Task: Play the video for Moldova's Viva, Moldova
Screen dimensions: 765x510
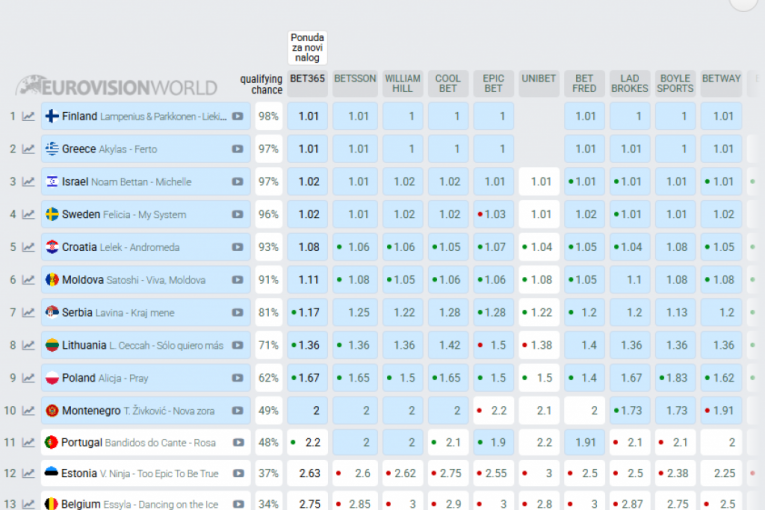Action: [x=238, y=280]
